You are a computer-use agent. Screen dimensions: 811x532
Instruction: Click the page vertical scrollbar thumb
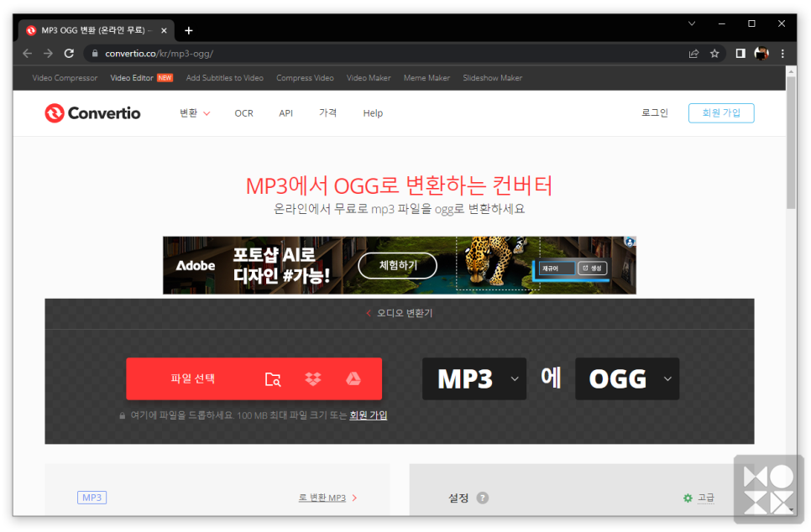pyautogui.click(x=791, y=143)
